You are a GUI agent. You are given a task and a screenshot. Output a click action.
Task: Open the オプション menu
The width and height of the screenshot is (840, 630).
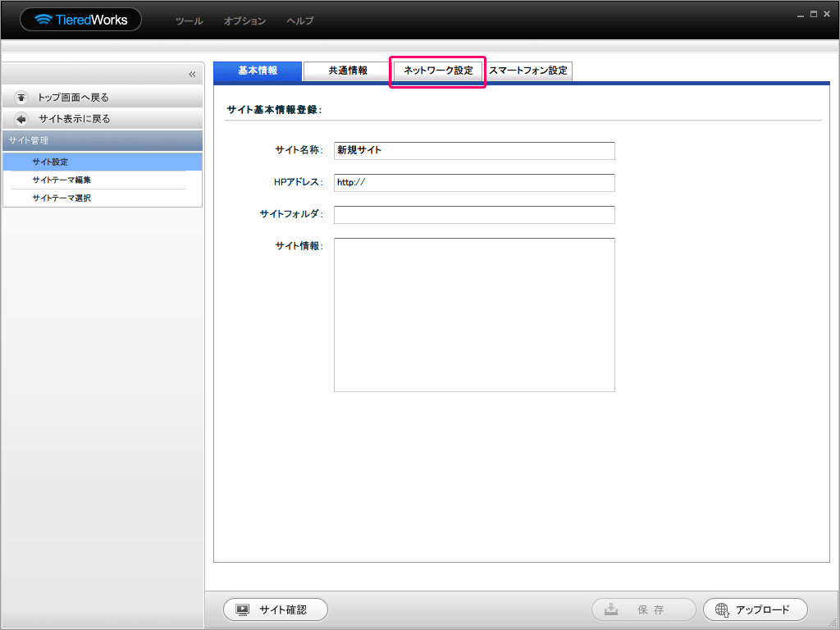tap(244, 21)
